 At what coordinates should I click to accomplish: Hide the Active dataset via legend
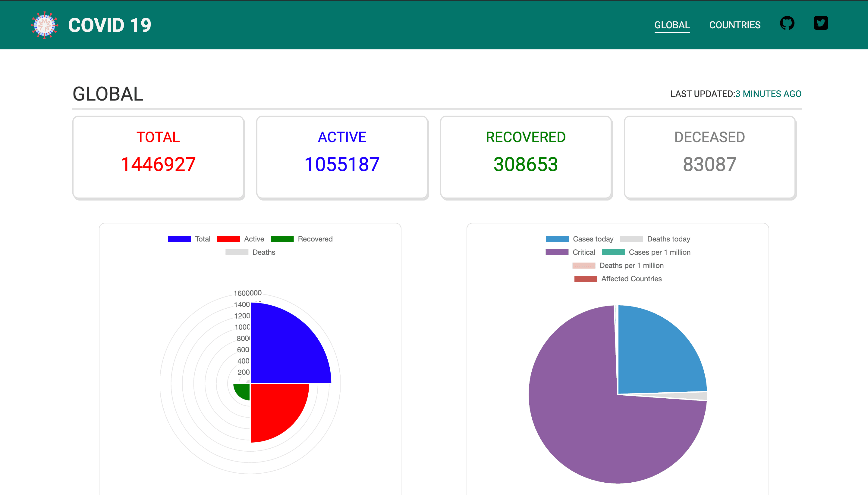(240, 239)
